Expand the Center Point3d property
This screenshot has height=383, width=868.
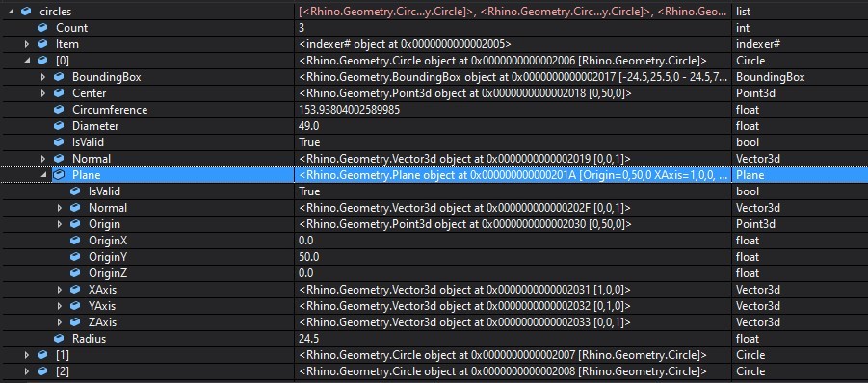43,93
